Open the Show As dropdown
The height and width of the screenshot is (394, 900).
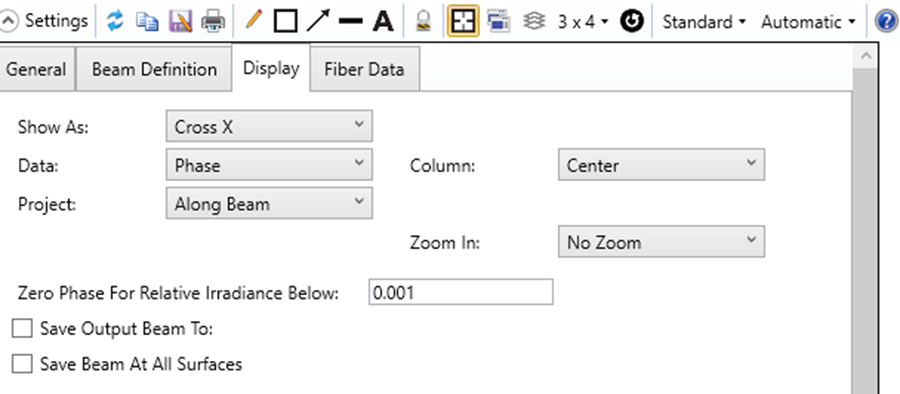click(x=269, y=126)
